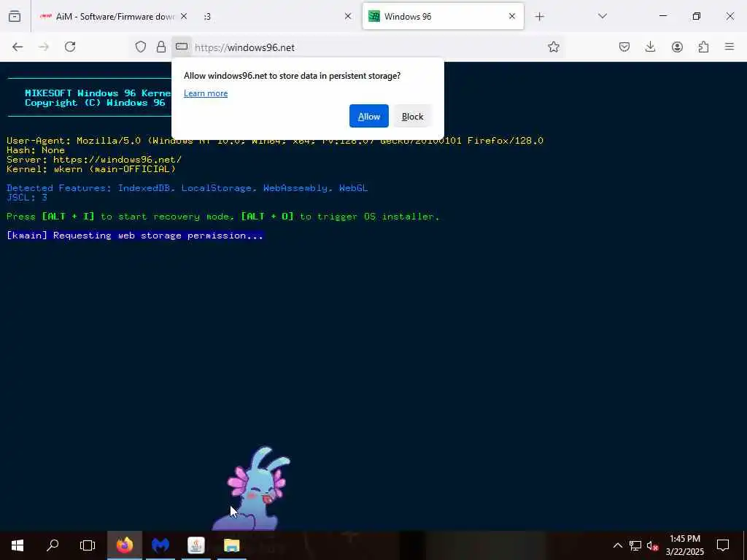747x560 pixels.
Task: Open Windows taskbar search
Action: [53, 545]
